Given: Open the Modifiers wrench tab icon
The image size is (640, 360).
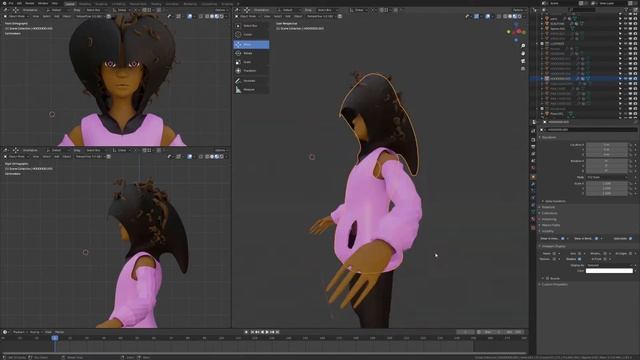Looking at the screenshot, I should pyautogui.click(x=533, y=184).
